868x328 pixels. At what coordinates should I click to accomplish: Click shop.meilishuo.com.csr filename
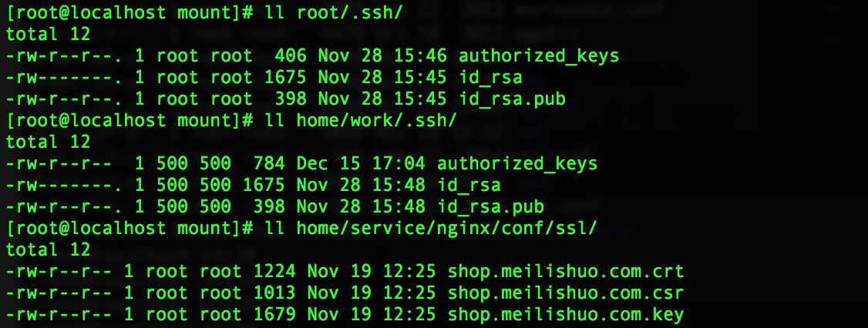click(x=567, y=293)
